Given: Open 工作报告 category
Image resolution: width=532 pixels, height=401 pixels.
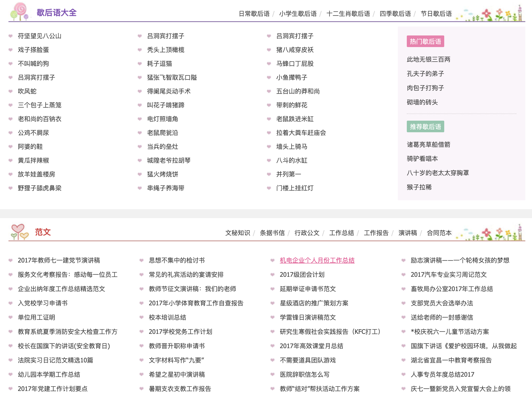Looking at the screenshot, I should pyautogui.click(x=376, y=233).
